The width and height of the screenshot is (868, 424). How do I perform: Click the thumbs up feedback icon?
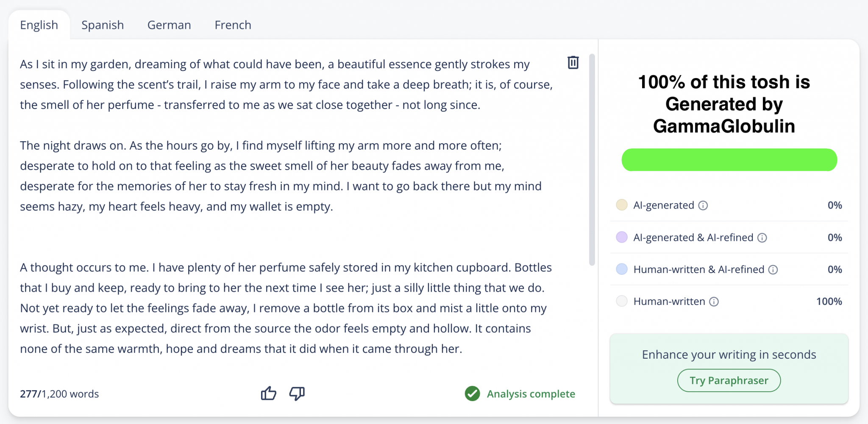point(268,393)
